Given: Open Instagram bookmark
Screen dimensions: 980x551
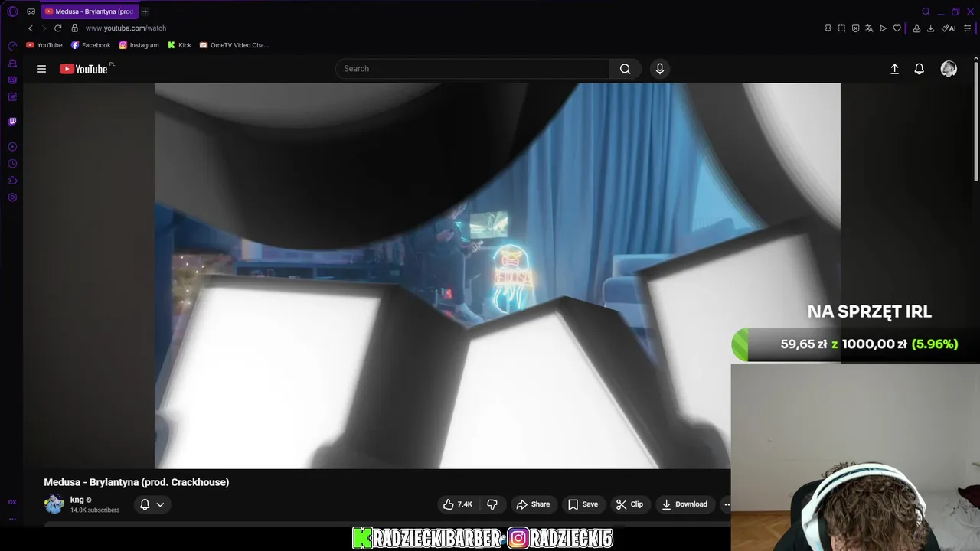Looking at the screenshot, I should [x=139, y=45].
